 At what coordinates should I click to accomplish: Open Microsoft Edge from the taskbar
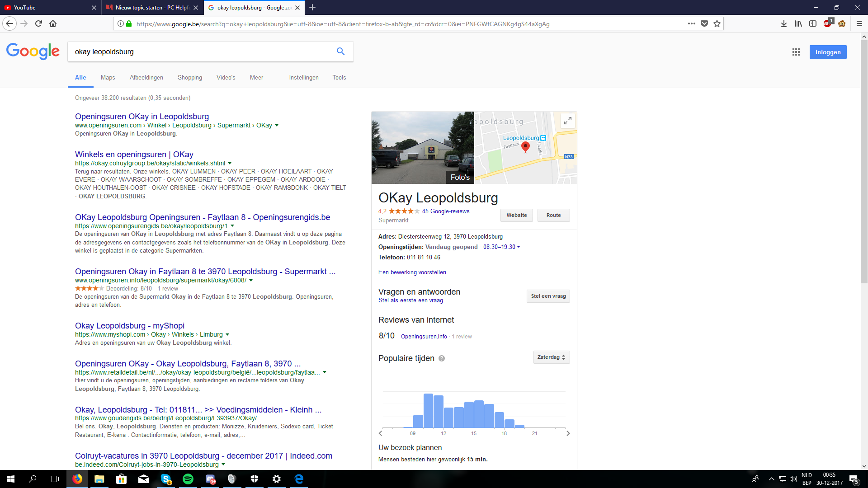tap(299, 479)
